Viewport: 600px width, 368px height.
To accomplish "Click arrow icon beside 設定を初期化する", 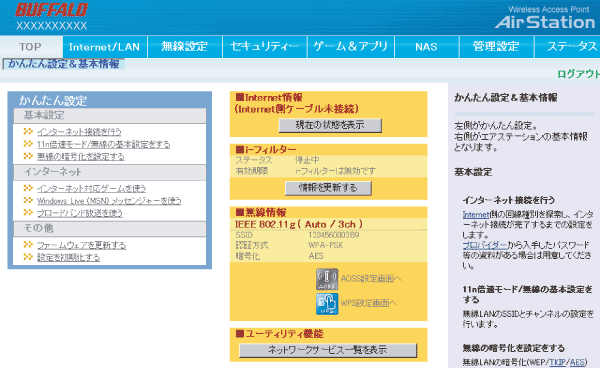I will (x=28, y=257).
